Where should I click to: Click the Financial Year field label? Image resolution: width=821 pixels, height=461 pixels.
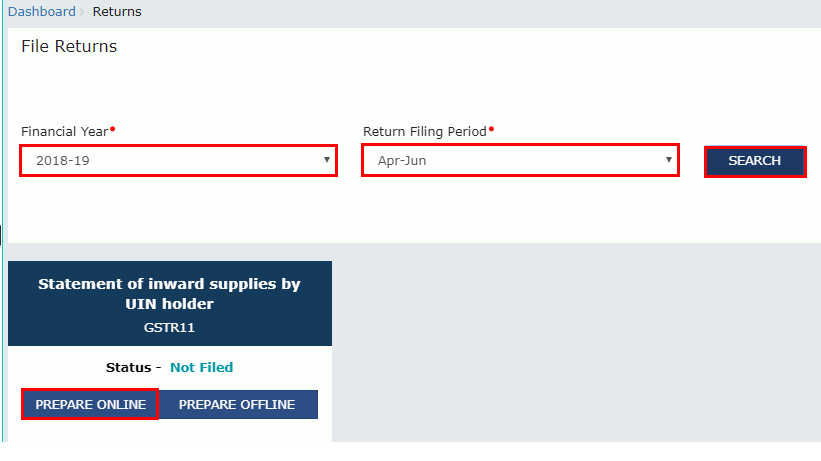(x=64, y=131)
